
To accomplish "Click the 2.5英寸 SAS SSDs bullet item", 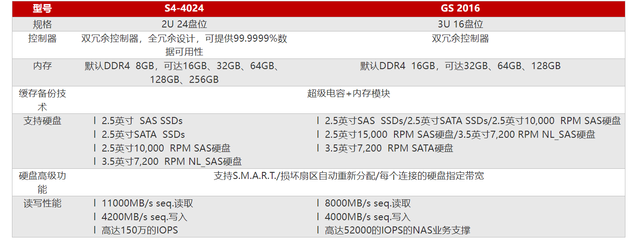I will click(x=142, y=121).
